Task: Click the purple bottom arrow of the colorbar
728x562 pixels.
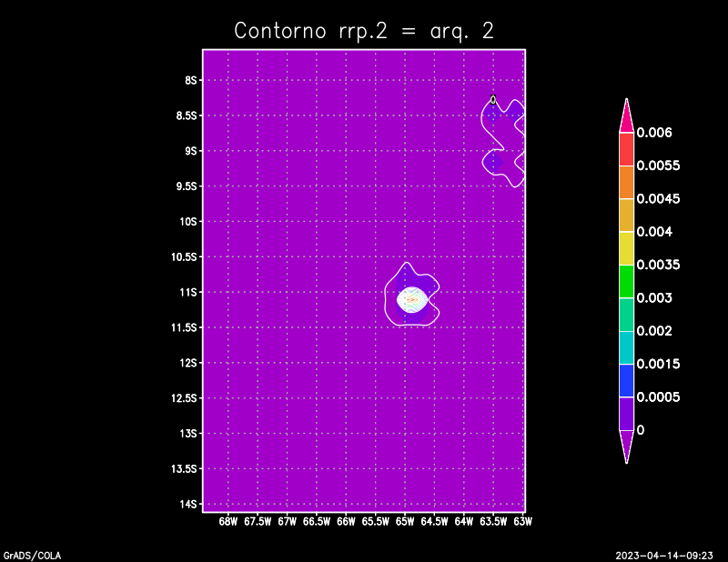Action: (626, 446)
